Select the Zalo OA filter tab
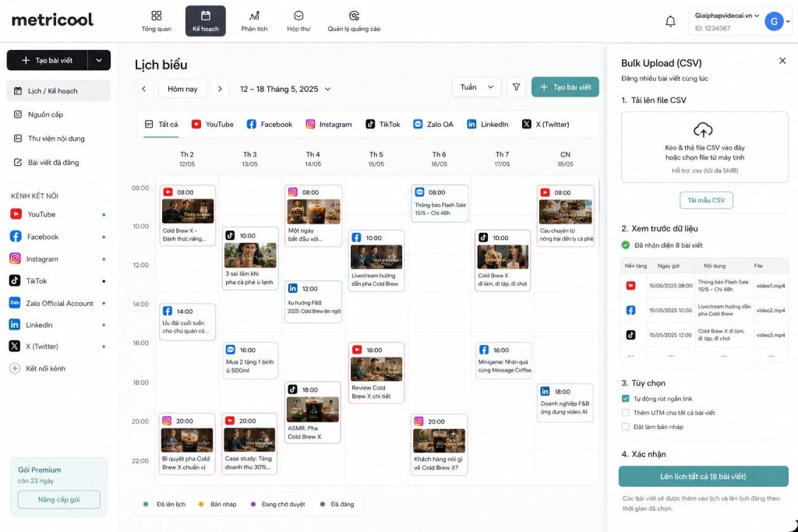798x532 pixels. coord(433,124)
